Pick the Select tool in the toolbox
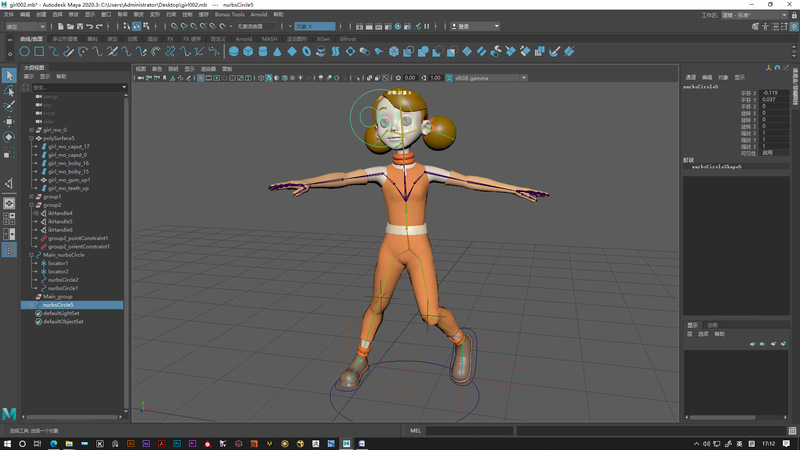 pyautogui.click(x=9, y=75)
